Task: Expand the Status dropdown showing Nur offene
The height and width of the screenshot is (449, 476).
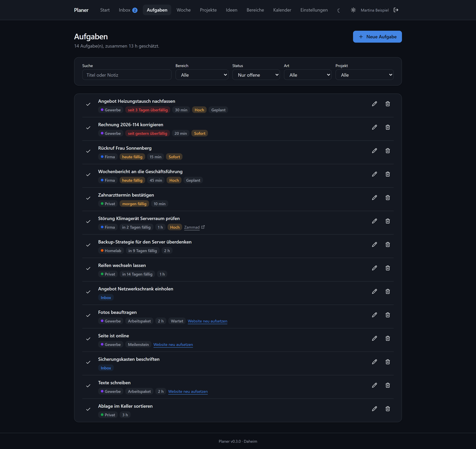Action: pyautogui.click(x=256, y=75)
